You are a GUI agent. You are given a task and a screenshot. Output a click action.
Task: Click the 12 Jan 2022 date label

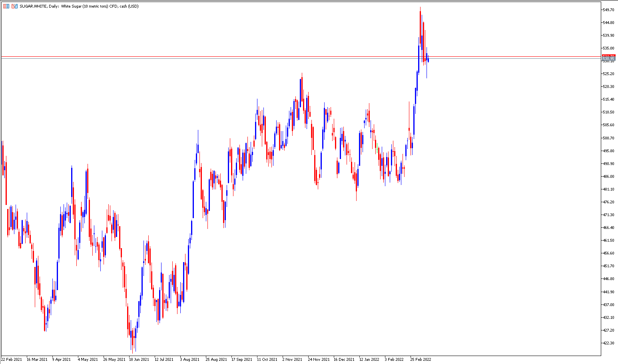click(369, 359)
